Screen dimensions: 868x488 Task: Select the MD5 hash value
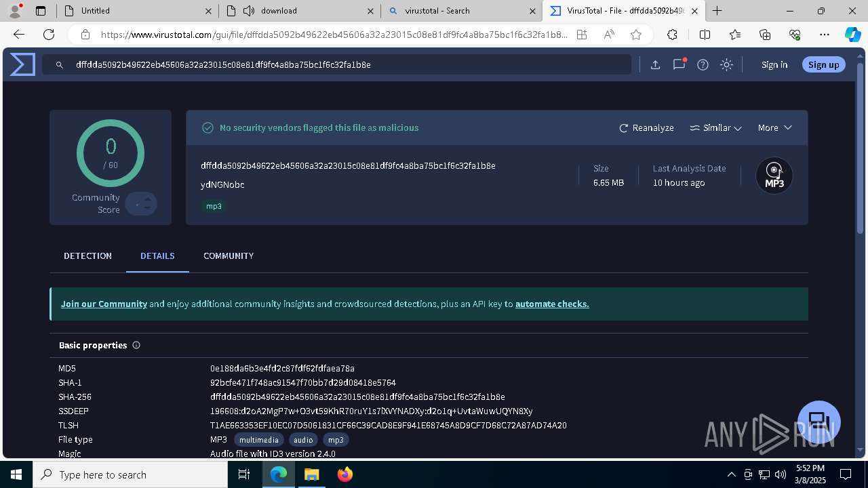tap(282, 369)
